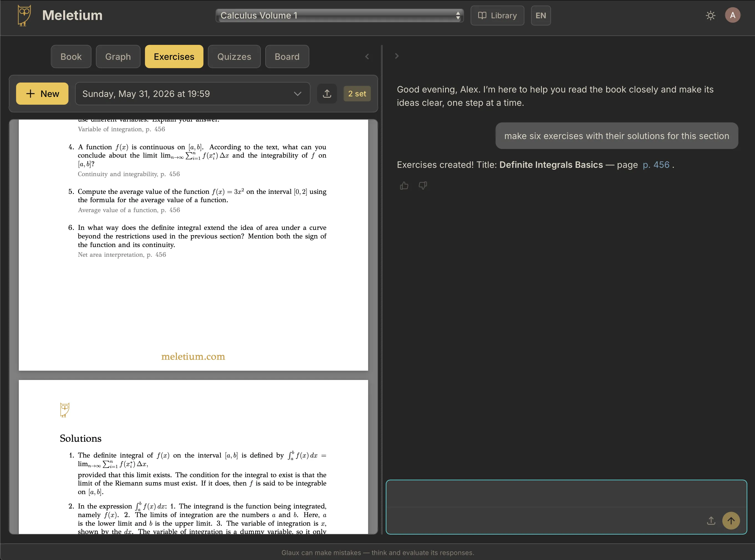
Task: Attach a file using chat upload icon
Action: 711,521
